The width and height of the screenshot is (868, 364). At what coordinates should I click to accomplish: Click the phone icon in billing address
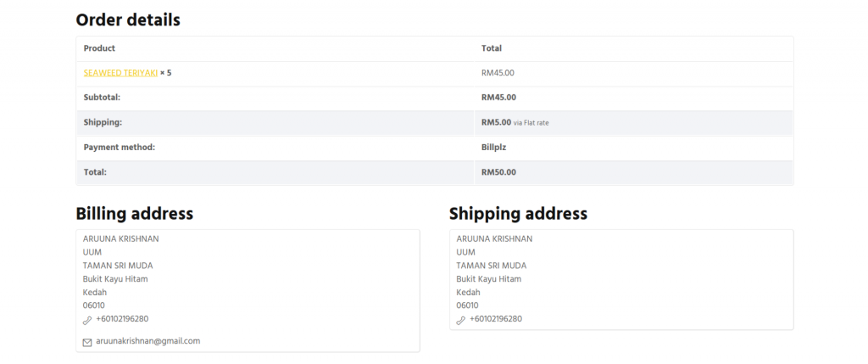pyautogui.click(x=87, y=320)
